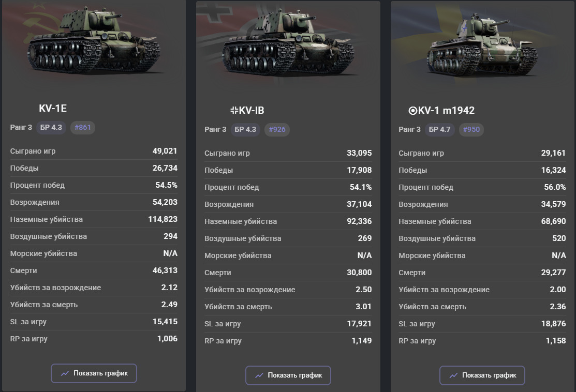
Task: Click the БР 4.3 badge on KV-IB
Action: click(x=245, y=129)
